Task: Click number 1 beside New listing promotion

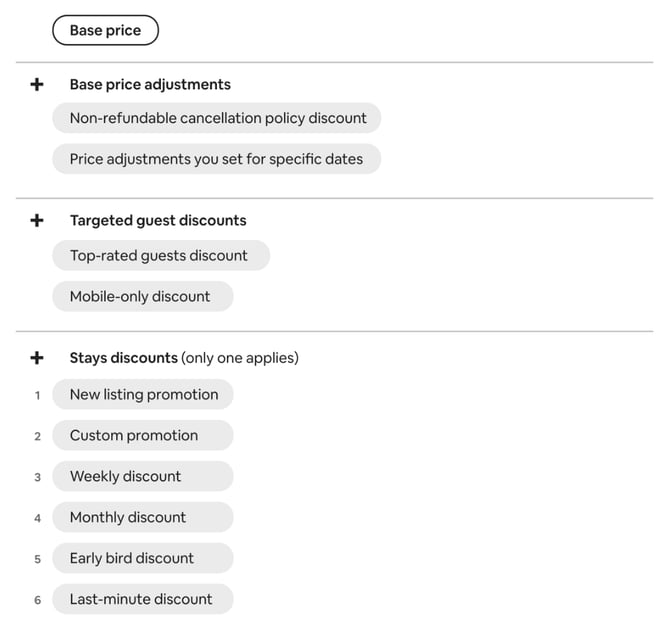Action: [x=38, y=395]
